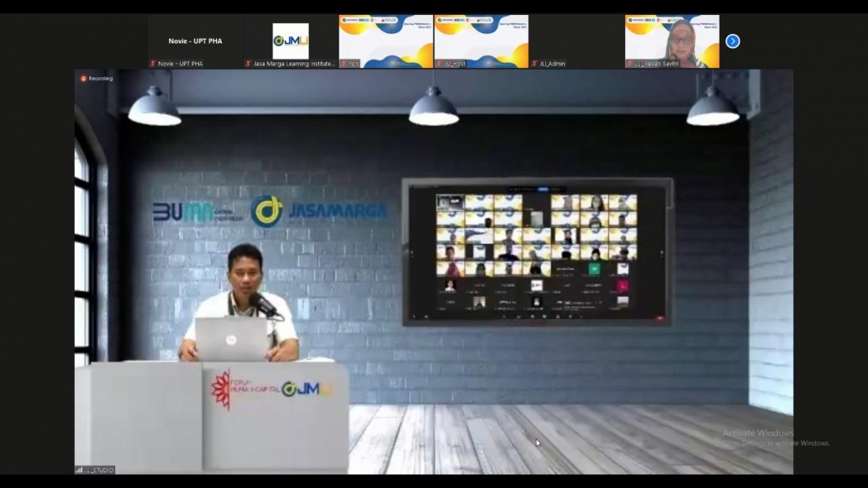Select the Novie - UPT PHA participant tile
Screen dimensions: 868x488
pos(195,42)
